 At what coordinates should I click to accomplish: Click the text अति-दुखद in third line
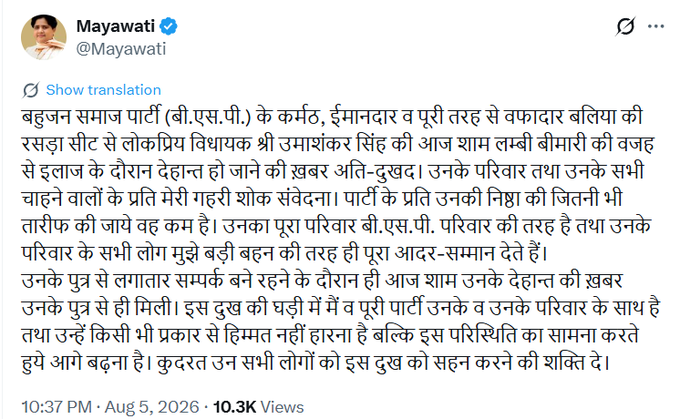(x=378, y=172)
